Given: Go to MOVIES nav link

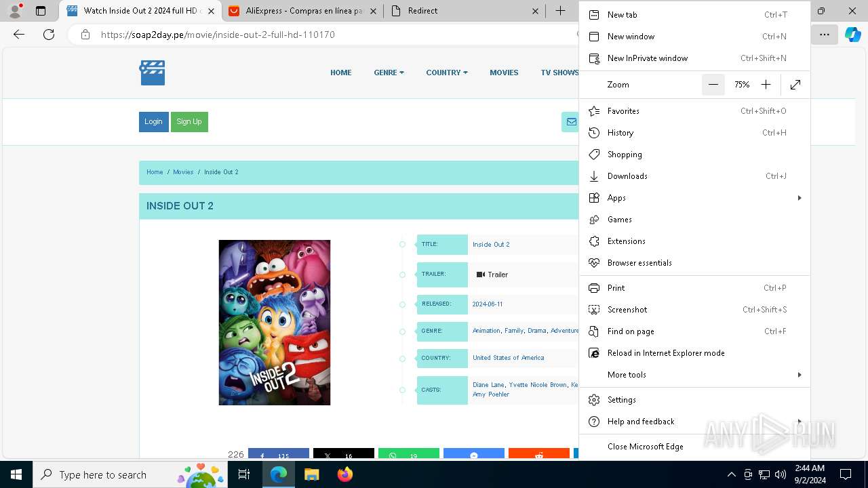Looking at the screenshot, I should pyautogui.click(x=504, y=73).
